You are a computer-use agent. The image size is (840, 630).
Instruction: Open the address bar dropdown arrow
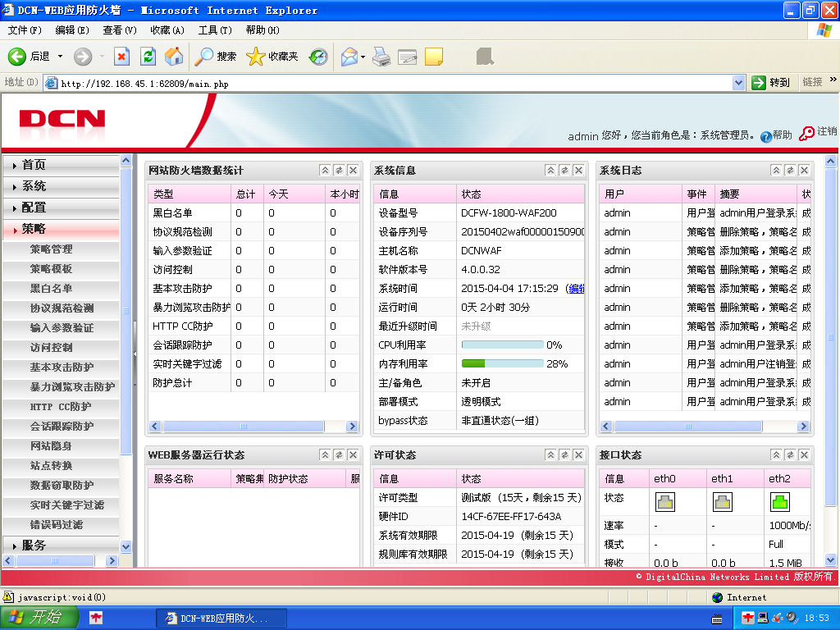(x=738, y=83)
